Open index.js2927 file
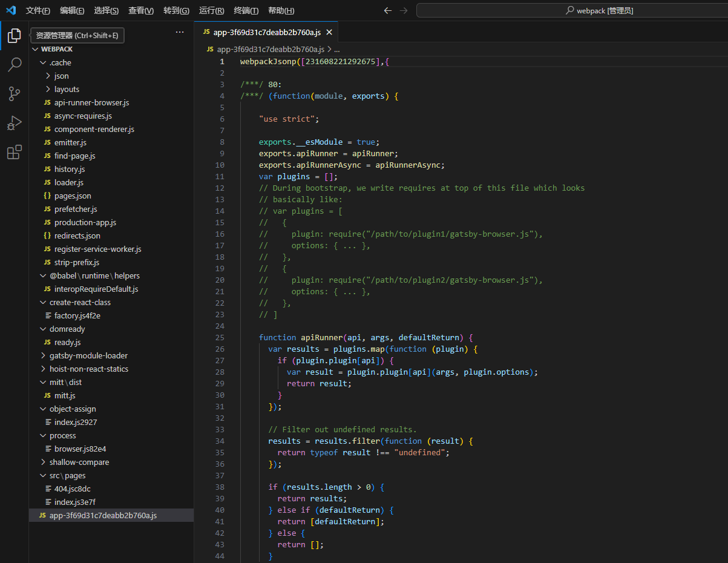Screen dimensions: 728x563 111,422
